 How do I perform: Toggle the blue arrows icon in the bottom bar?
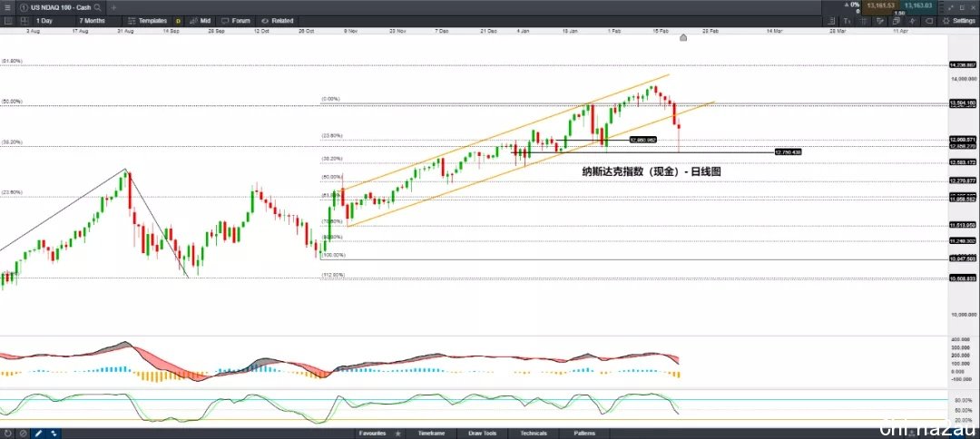coord(54,433)
